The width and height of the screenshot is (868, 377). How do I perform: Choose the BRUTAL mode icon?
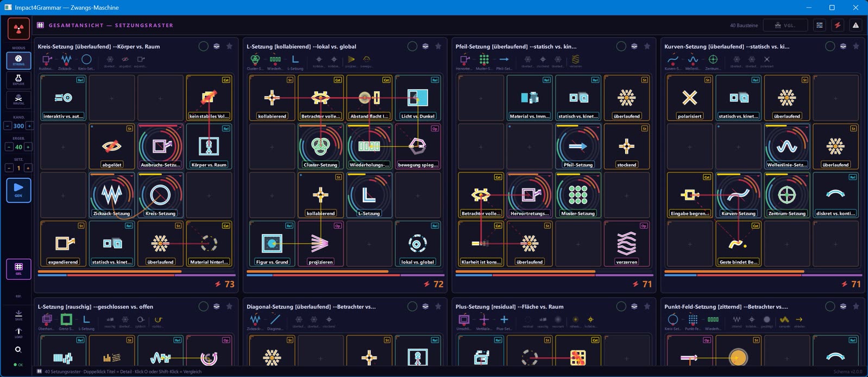click(x=18, y=99)
